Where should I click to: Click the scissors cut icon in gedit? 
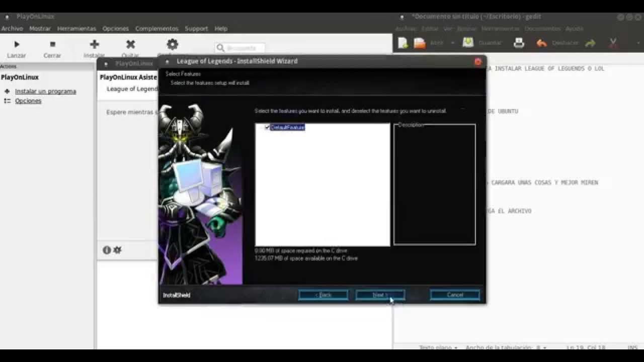pyautogui.click(x=613, y=43)
